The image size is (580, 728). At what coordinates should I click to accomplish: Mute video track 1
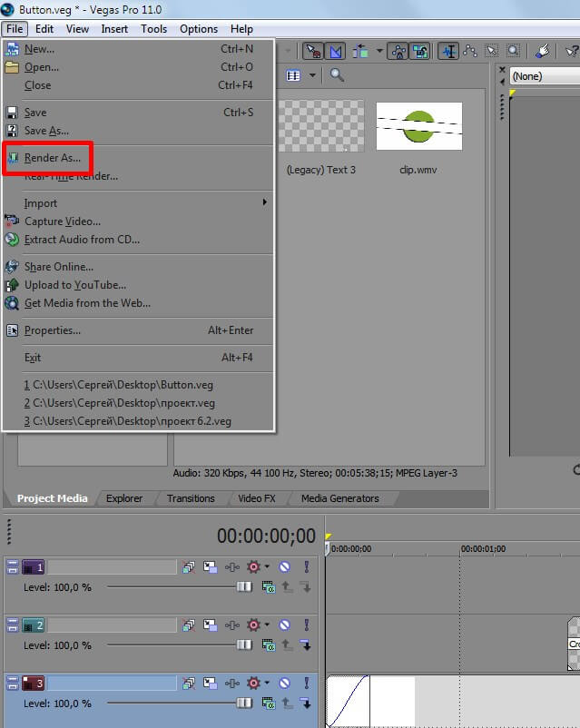[285, 567]
